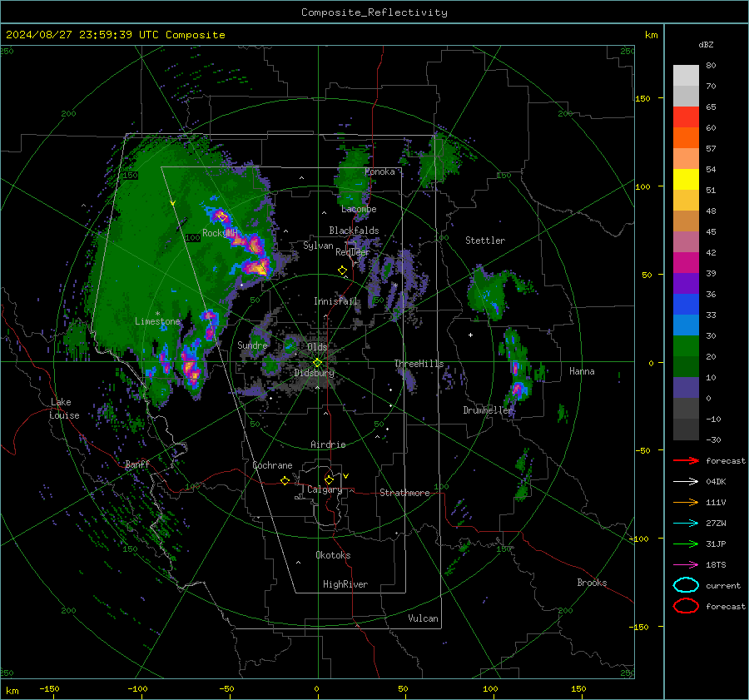Click the Airdrie city label
The width and height of the screenshot is (749, 700).
(328, 444)
